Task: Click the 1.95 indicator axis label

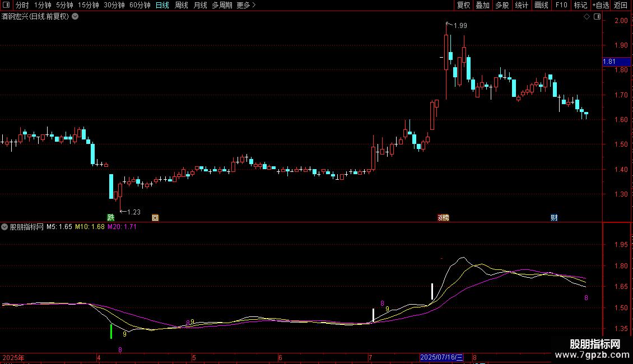Action: (x=621, y=245)
